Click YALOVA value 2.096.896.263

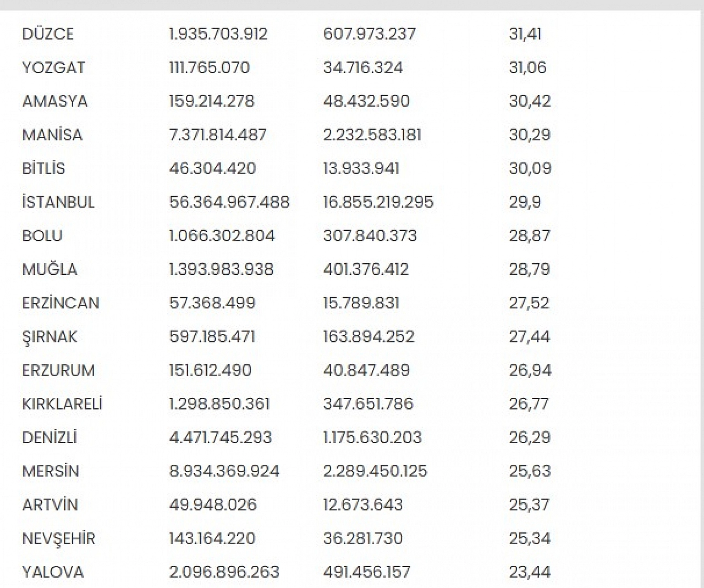click(x=224, y=572)
